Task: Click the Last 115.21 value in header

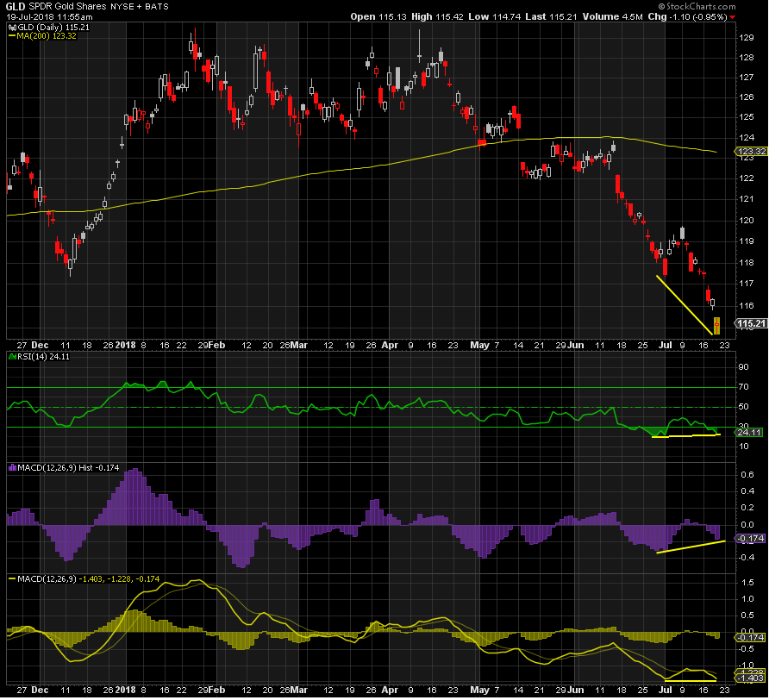Action: tap(551, 16)
